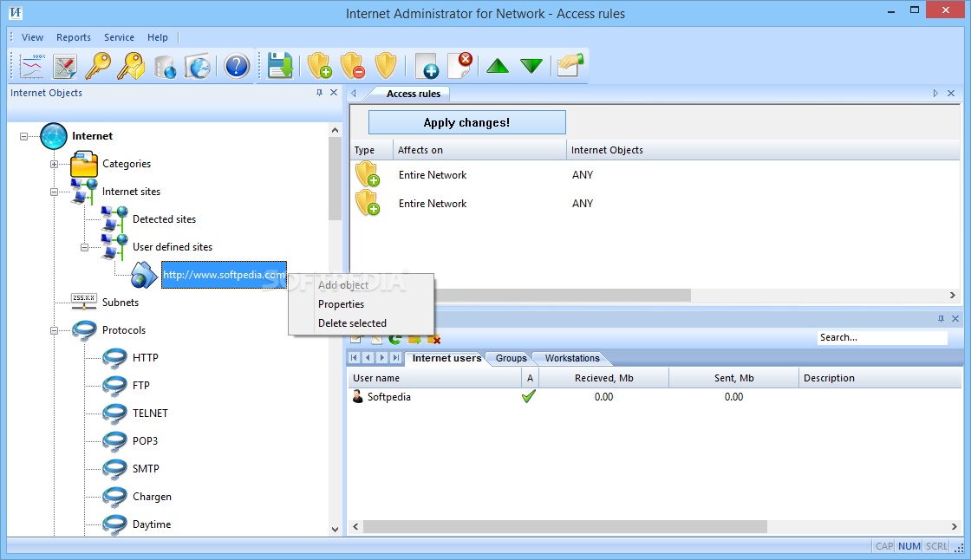Save rules with the floppy disk icon
Viewport: 971px width, 560px height.
(x=280, y=66)
